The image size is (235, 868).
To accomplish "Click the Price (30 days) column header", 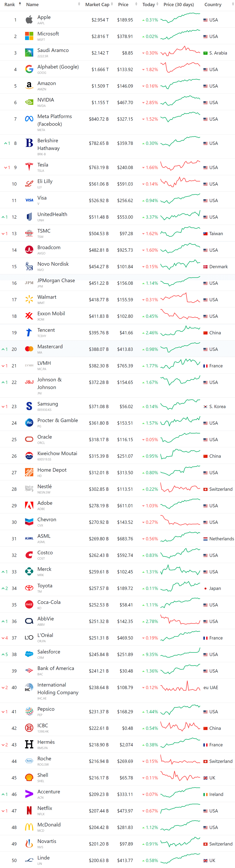I will coord(179,4).
